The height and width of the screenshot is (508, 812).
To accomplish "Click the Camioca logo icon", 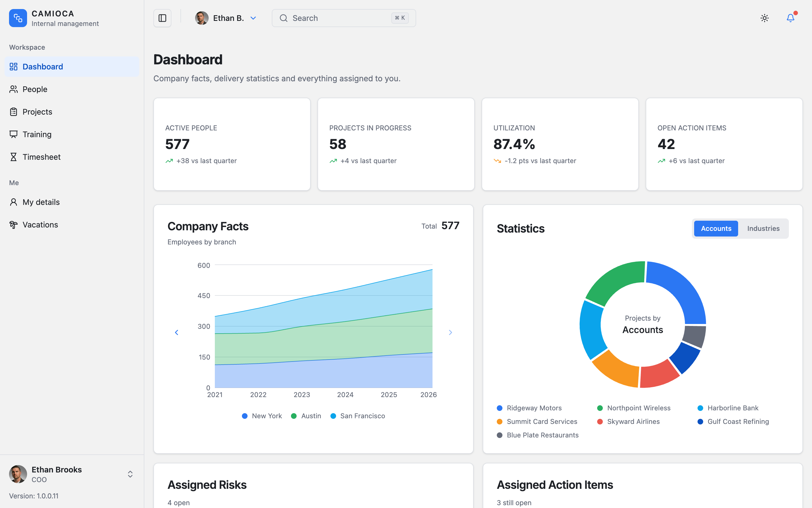I will 18,18.
